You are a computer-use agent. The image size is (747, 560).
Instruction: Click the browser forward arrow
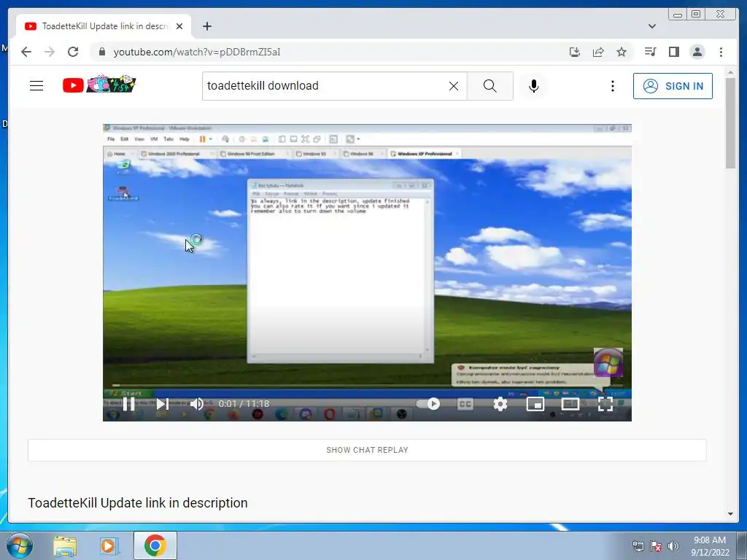[x=50, y=52]
